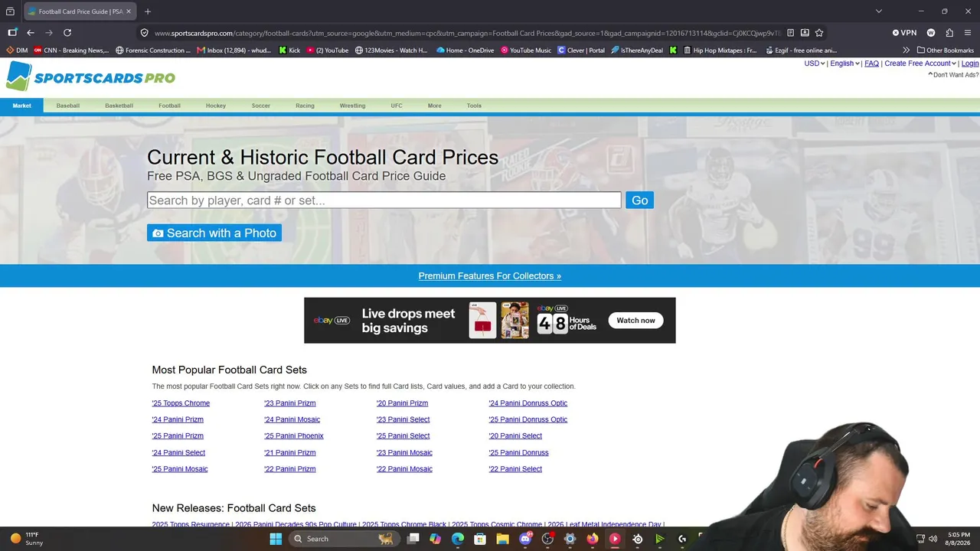Show more bookmarks with the chevron
The image size is (980, 551).
[x=906, y=51]
